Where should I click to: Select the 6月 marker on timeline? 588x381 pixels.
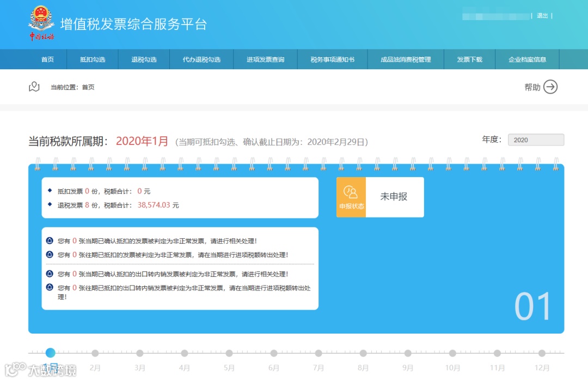click(x=274, y=353)
